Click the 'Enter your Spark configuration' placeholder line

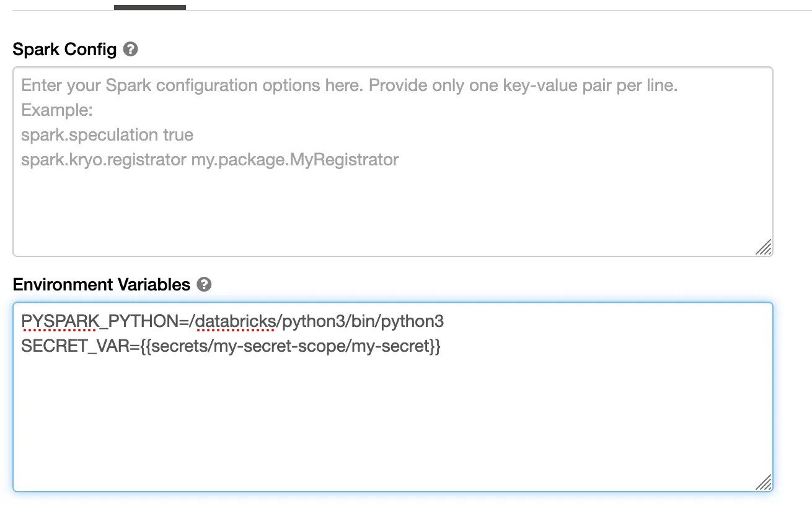pos(349,85)
